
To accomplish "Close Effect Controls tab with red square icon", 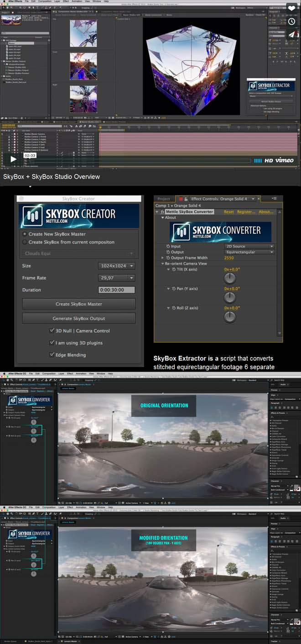I will [180, 199].
